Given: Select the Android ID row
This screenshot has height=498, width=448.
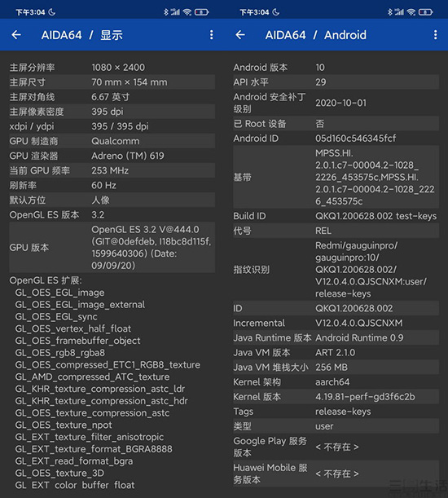Looking at the screenshot, I should tap(336, 139).
